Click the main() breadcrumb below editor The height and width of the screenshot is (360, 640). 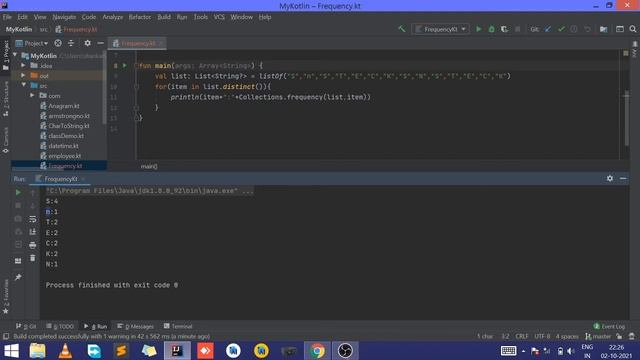click(x=149, y=166)
